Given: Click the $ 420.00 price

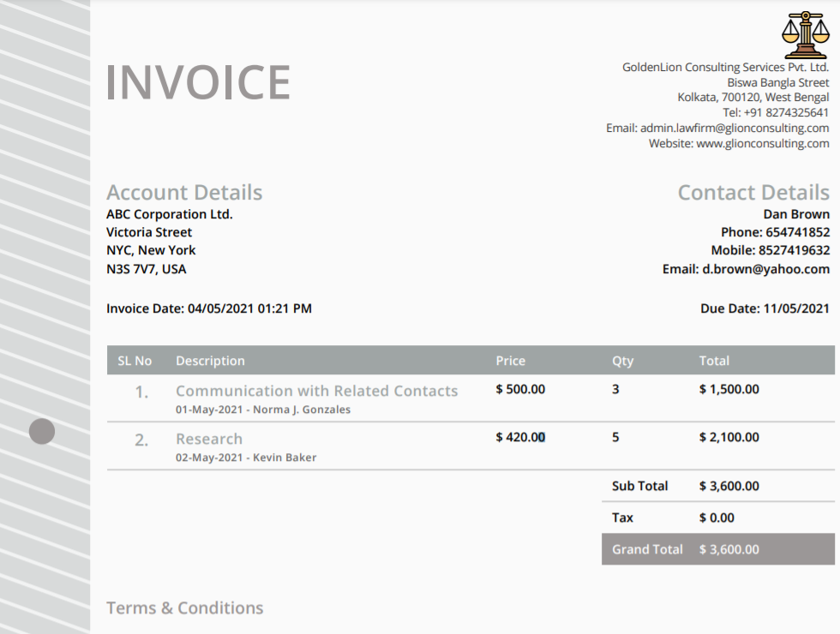Looking at the screenshot, I should point(520,438).
